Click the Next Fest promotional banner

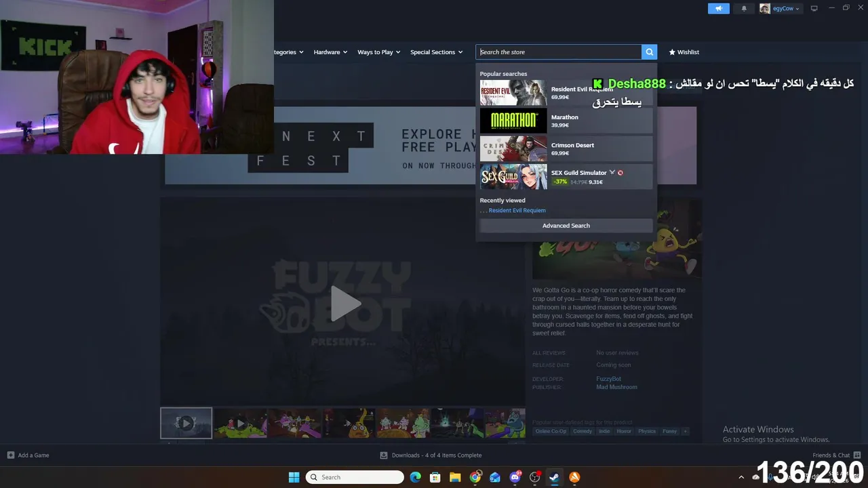(x=431, y=145)
